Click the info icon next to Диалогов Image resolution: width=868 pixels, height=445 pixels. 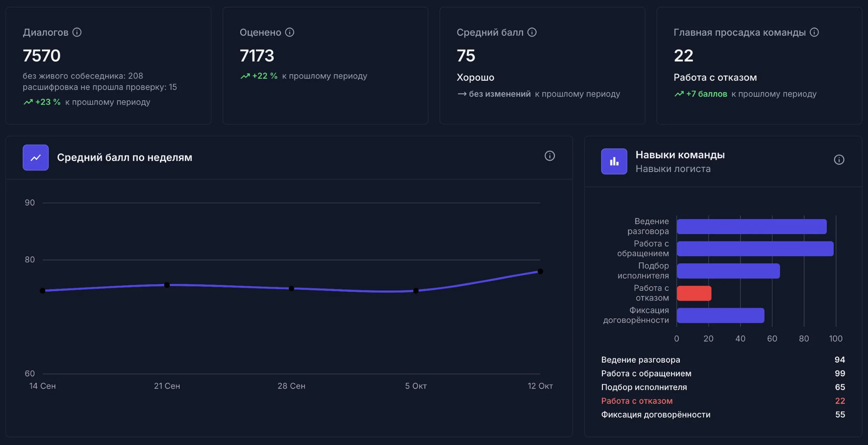[77, 32]
